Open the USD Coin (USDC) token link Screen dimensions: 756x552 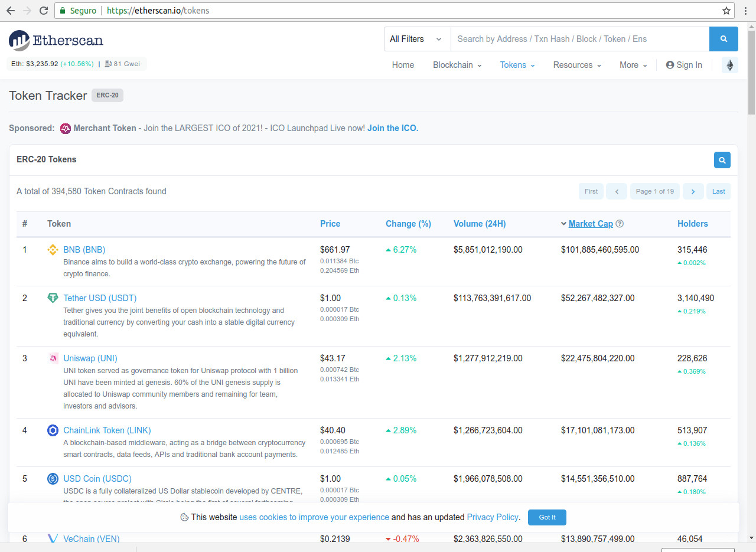pyautogui.click(x=97, y=479)
